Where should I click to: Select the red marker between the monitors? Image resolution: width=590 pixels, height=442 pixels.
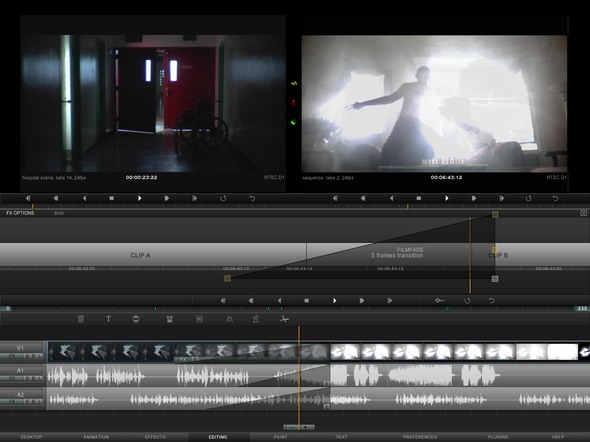tap(293, 102)
